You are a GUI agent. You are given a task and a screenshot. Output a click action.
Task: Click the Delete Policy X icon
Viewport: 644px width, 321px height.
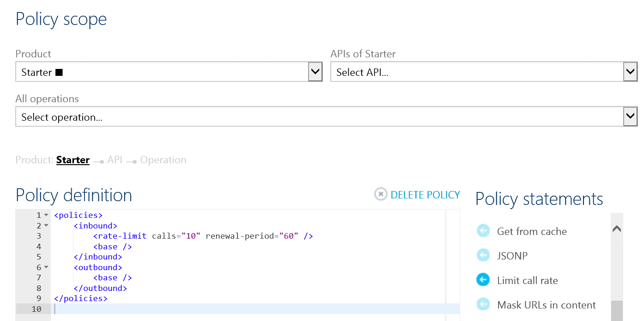click(x=381, y=194)
